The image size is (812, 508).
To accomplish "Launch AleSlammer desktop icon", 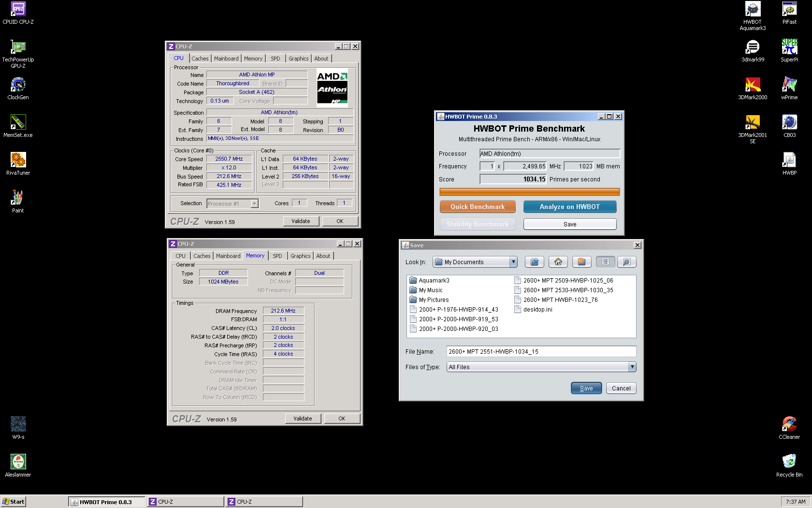I will click(x=18, y=466).
